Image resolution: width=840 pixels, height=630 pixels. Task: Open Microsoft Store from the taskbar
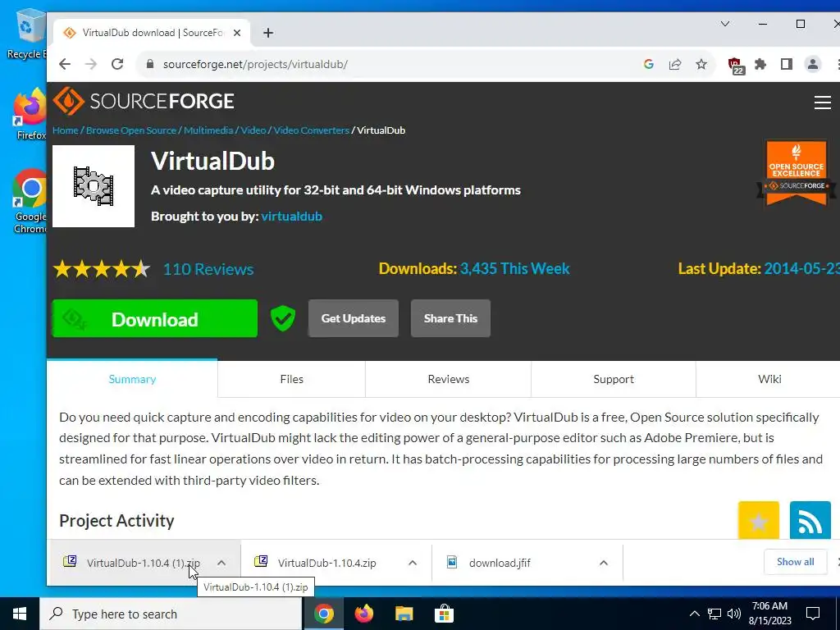point(444,614)
